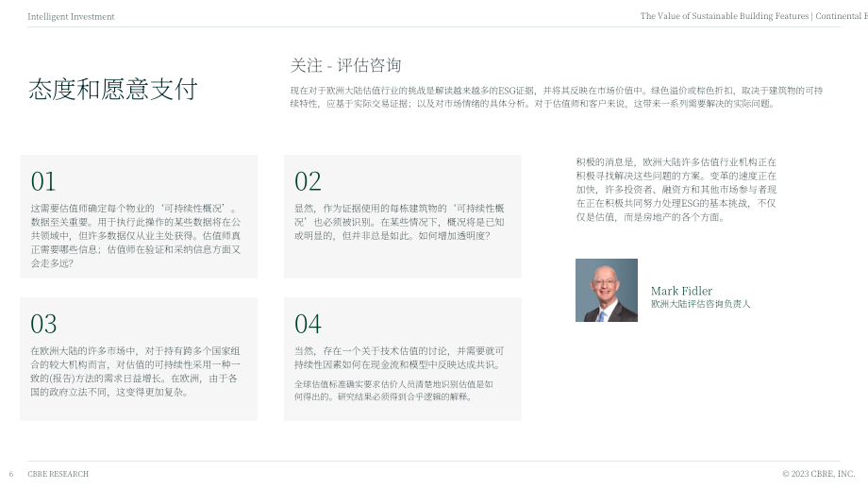
Task: Click 'CBRE RESEARCH' footer text
Action: click(x=58, y=474)
